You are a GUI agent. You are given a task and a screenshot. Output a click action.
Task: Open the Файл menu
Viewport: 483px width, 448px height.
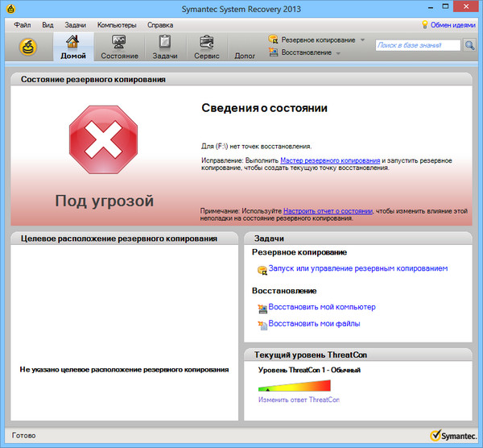pos(23,25)
